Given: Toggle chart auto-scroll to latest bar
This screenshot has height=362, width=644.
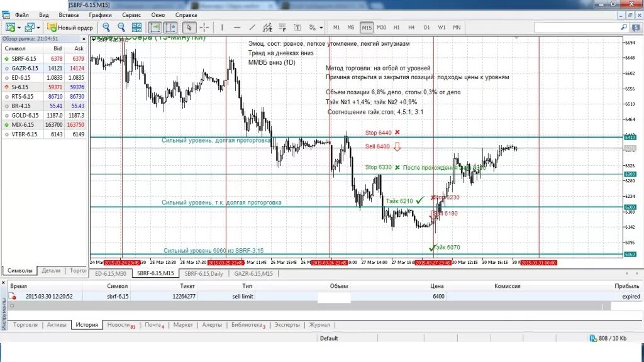Looking at the screenshot, I should (155, 28).
